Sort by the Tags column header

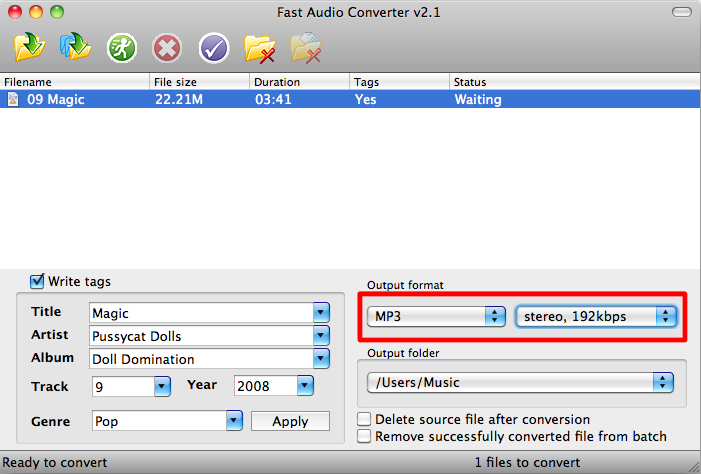pyautogui.click(x=399, y=82)
